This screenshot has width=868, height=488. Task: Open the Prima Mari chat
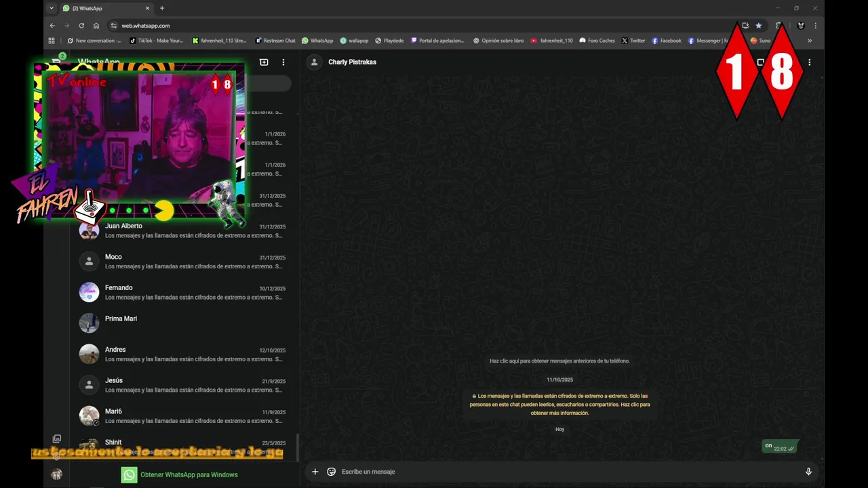click(x=183, y=323)
